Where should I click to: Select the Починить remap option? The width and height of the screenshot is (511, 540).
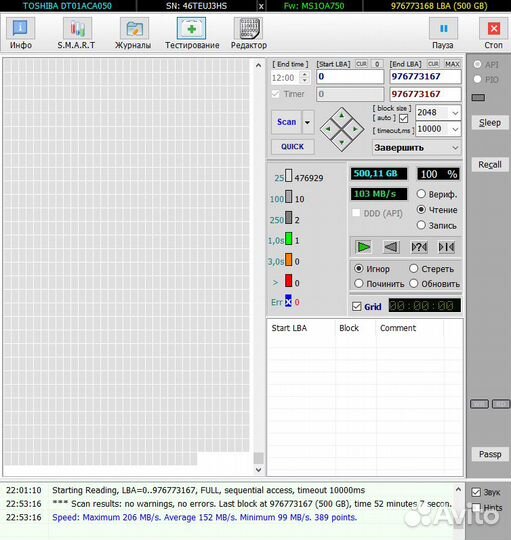click(359, 283)
